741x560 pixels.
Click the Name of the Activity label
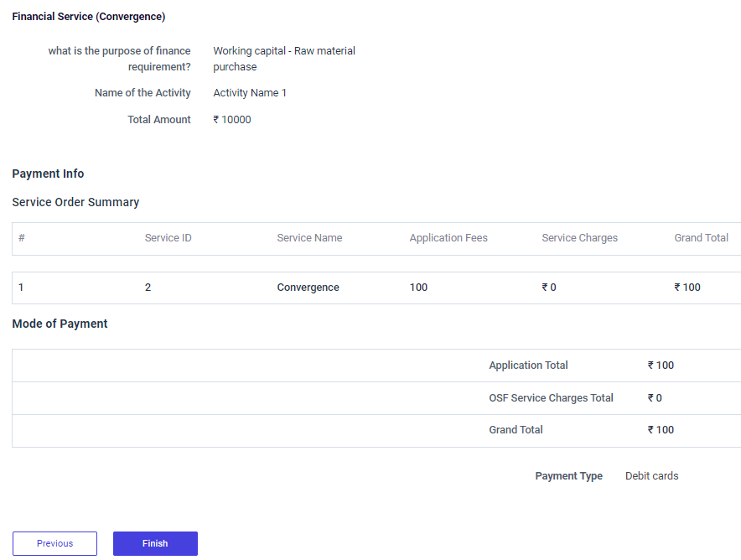point(142,93)
